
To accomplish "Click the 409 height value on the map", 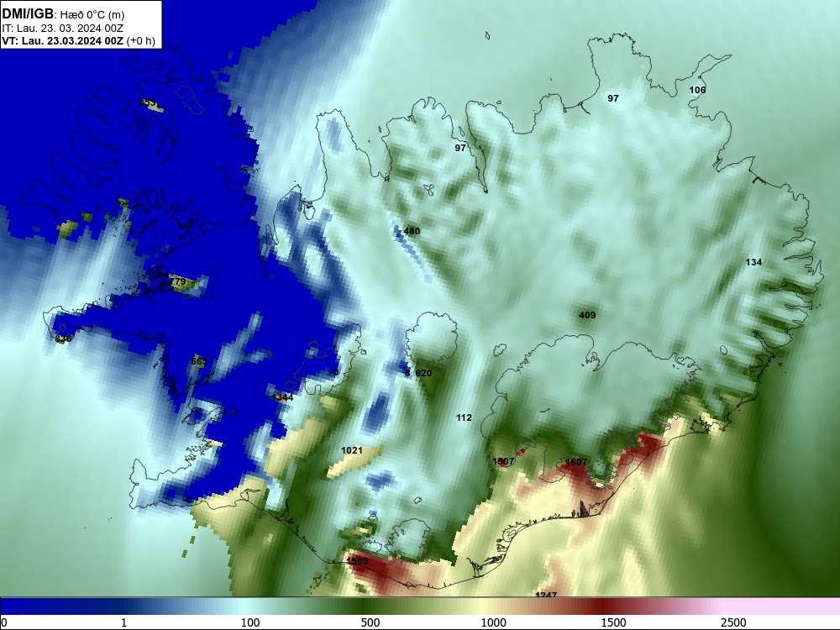I will [587, 316].
